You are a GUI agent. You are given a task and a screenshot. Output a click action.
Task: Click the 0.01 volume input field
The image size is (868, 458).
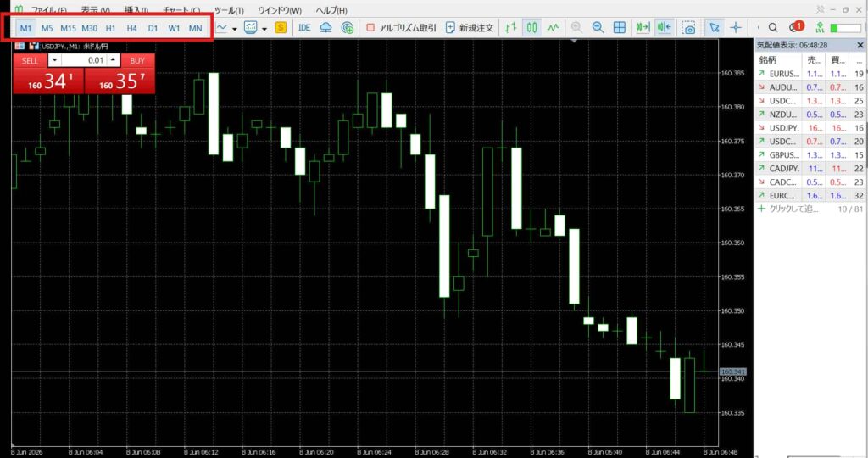84,60
